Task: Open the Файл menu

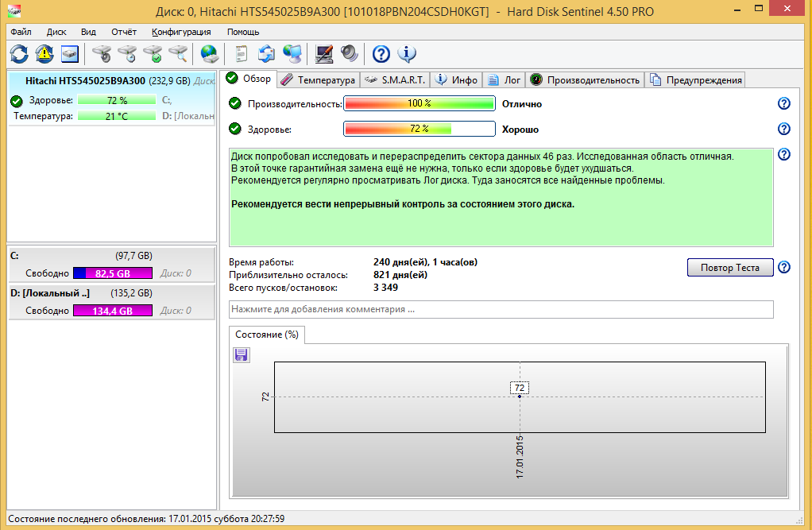Action: [21, 32]
